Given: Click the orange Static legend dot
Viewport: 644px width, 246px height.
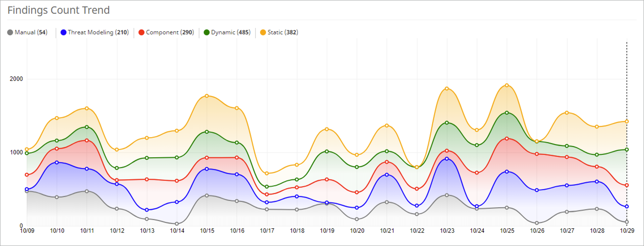Looking at the screenshot, I should pyautogui.click(x=263, y=32).
